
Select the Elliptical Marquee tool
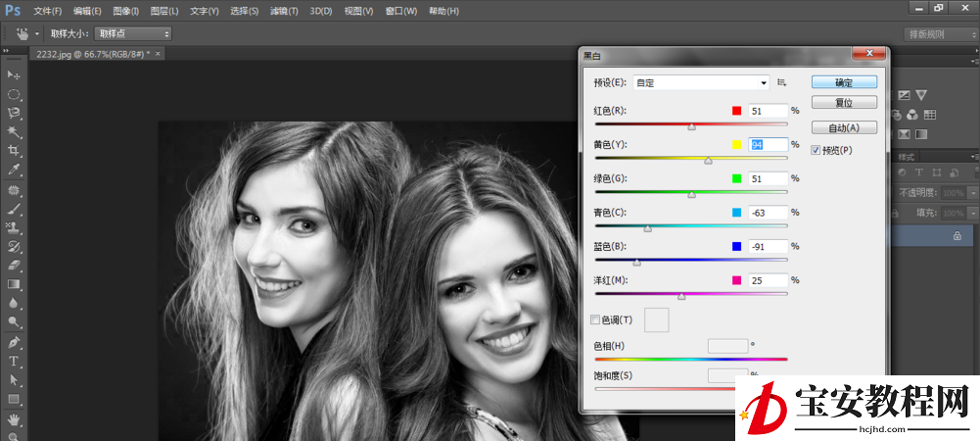pos(14,94)
